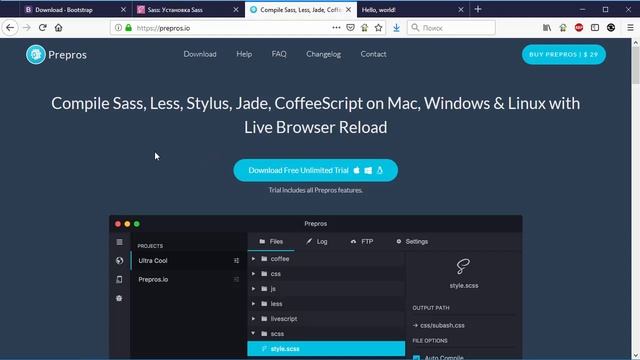
Task: Open the Contact nav link
Action: coord(373,54)
